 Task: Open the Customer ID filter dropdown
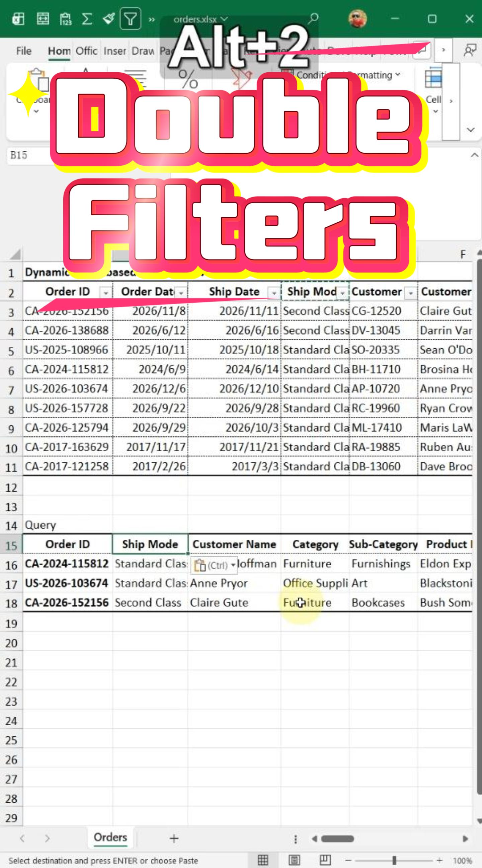pos(411,293)
